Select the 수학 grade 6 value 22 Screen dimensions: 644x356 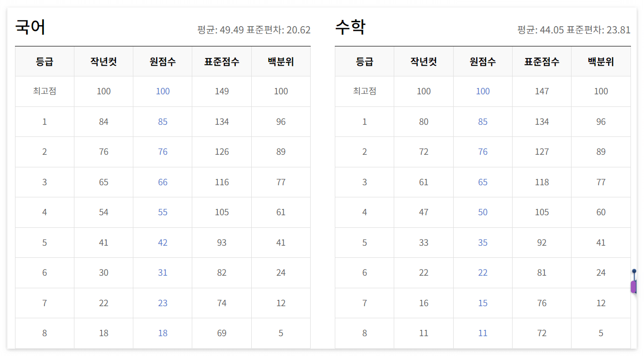click(x=482, y=272)
